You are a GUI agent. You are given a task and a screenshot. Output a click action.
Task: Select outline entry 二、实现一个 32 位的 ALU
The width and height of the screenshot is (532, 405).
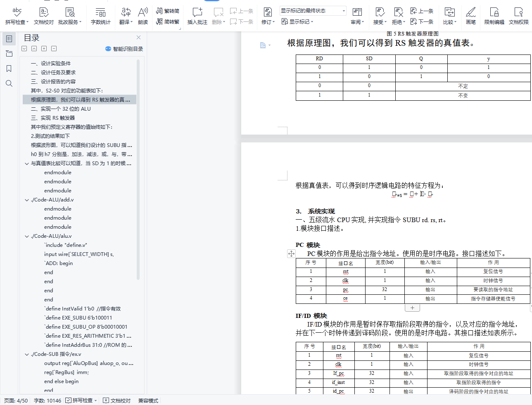tap(61, 109)
